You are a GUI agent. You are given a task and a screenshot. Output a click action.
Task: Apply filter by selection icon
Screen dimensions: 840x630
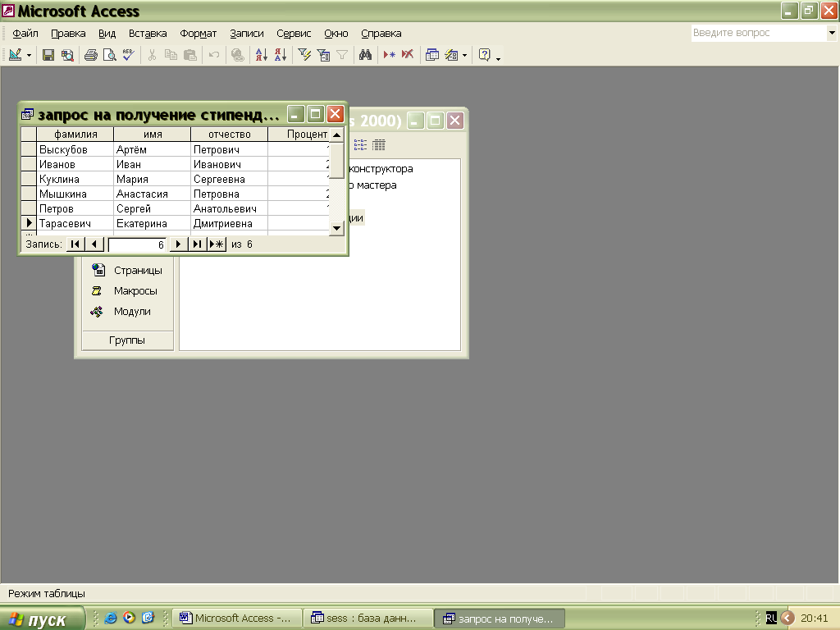tap(304, 55)
